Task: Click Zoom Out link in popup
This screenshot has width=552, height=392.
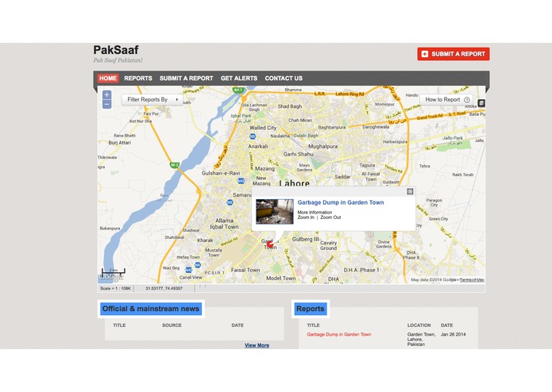Action: point(330,217)
